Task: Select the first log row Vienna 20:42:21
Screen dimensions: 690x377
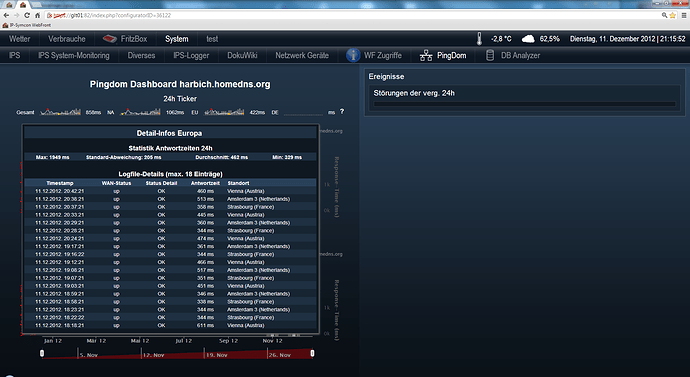Action: tap(170, 191)
